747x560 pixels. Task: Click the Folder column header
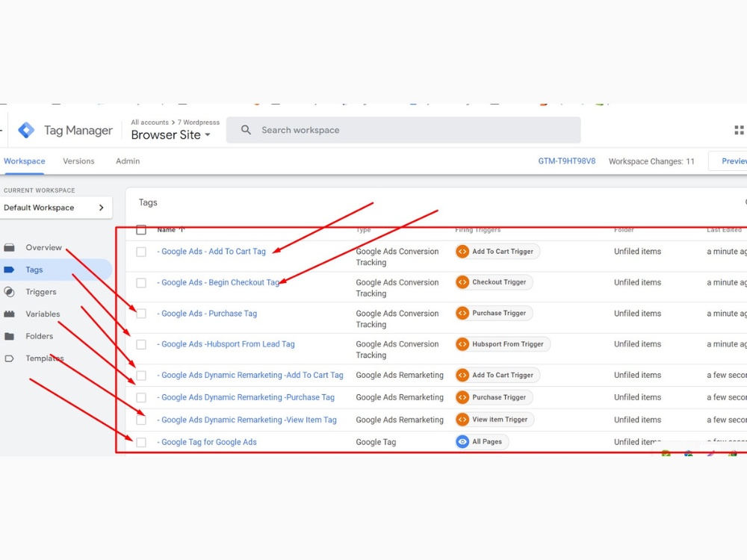click(624, 230)
